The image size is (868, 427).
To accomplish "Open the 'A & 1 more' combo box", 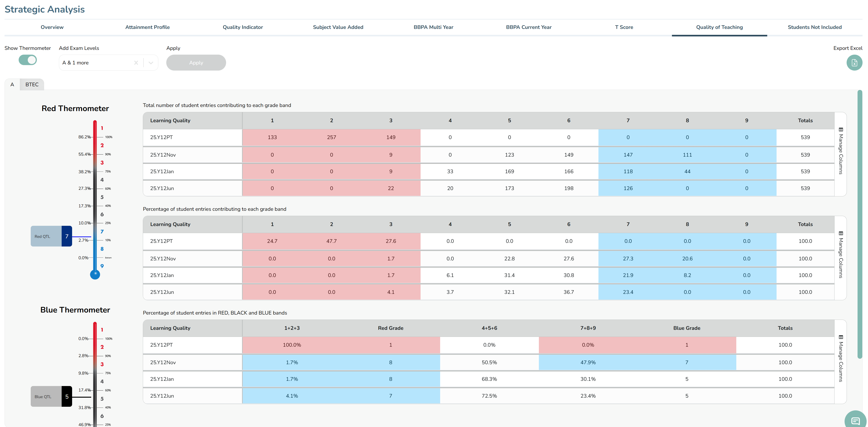I will pos(108,63).
